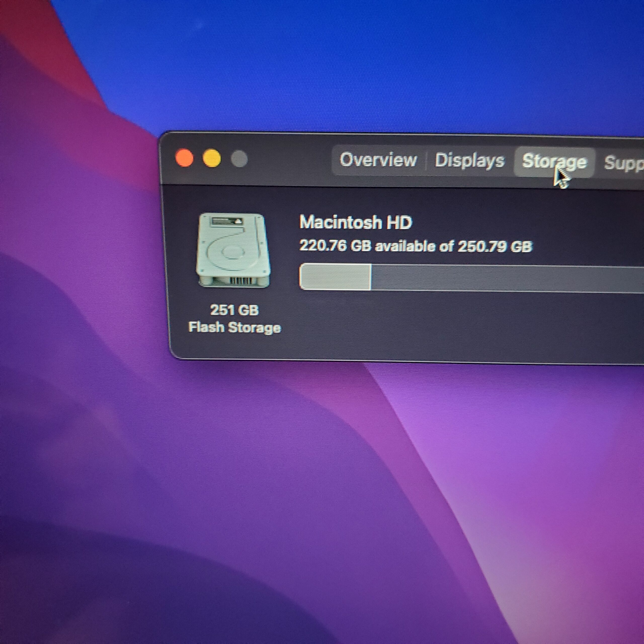The width and height of the screenshot is (644, 644).
Task: Minimize window with the yellow button
Action: pos(212,158)
